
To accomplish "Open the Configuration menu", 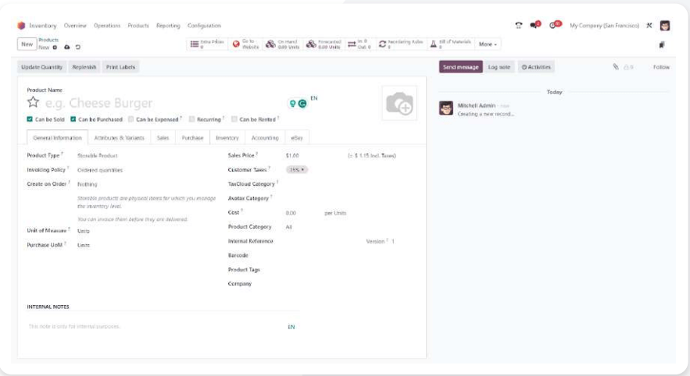I will click(x=204, y=26).
